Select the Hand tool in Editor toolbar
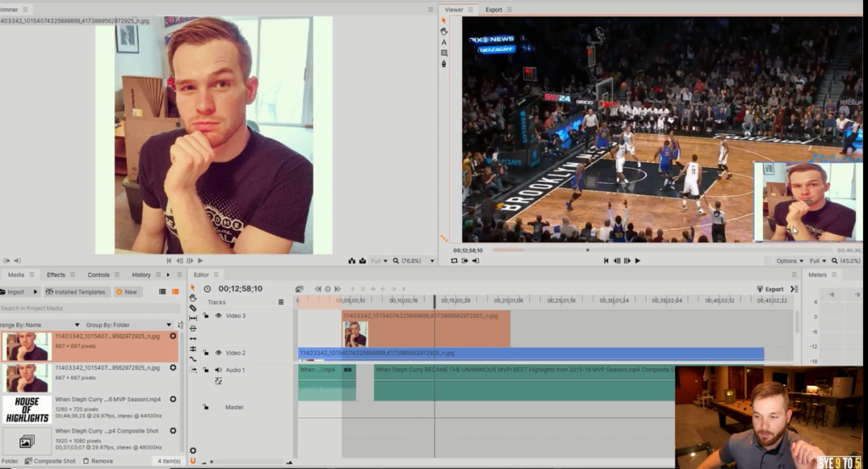This screenshot has height=469, width=868. [192, 298]
